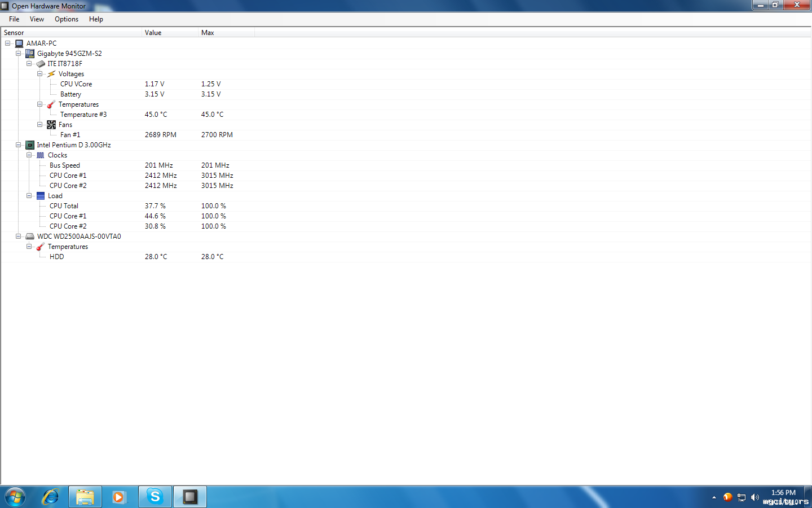Click the Intel Pentium D processor icon
Screen dimensions: 812x508
30,145
